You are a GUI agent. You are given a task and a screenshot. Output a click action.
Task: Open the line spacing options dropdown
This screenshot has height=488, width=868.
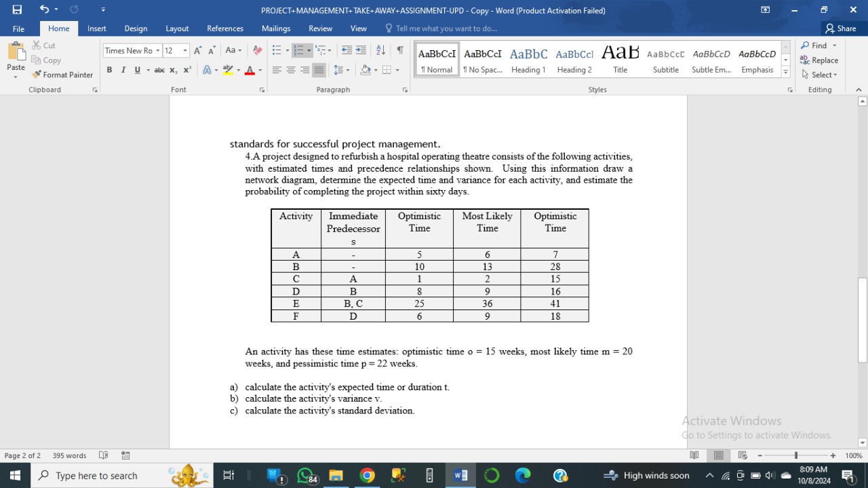(x=343, y=69)
